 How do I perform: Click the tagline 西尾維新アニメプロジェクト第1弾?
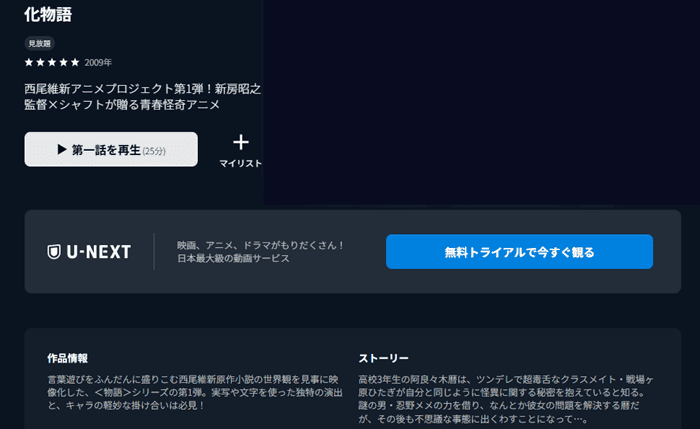(142, 96)
